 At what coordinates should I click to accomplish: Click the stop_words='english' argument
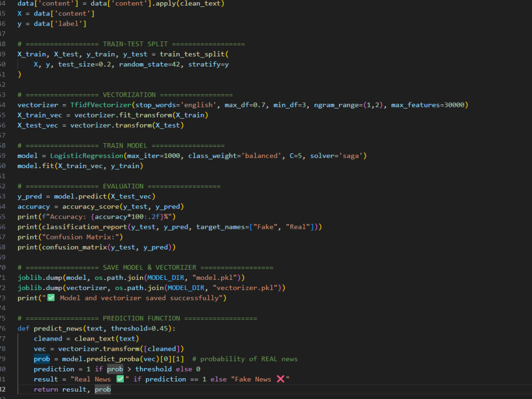pos(176,105)
